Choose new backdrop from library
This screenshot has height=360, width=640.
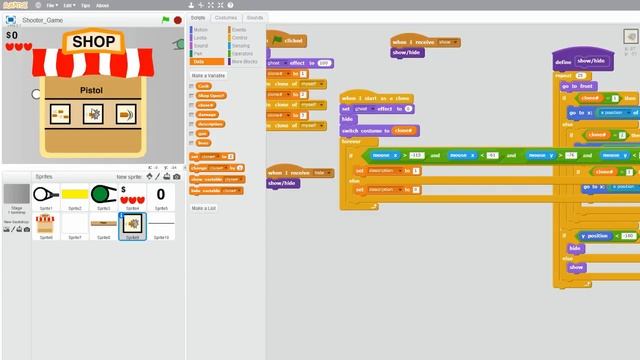(x=6, y=229)
